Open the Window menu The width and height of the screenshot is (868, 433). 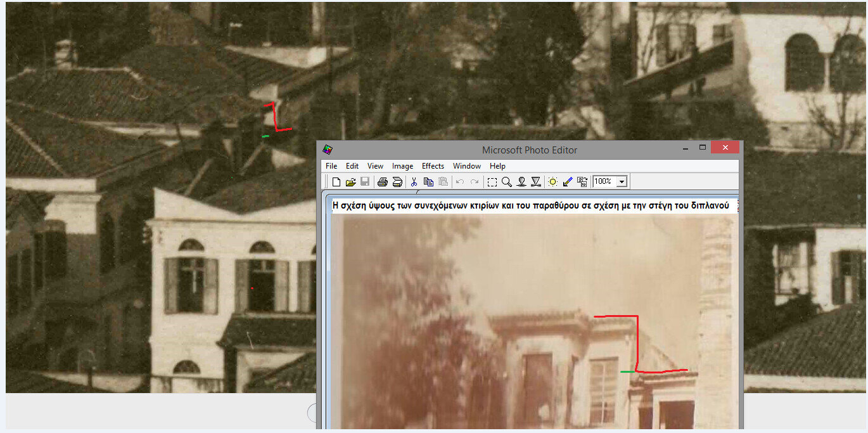point(467,166)
